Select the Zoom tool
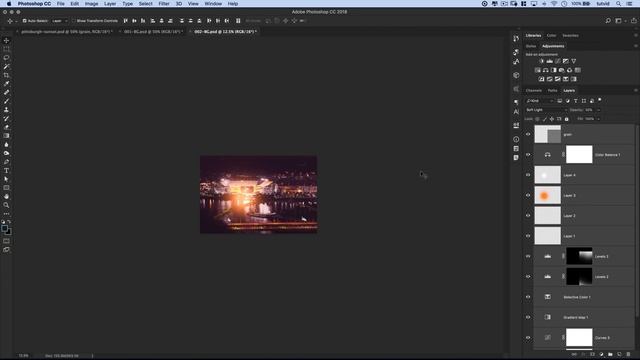This screenshot has height=360, width=640. point(6,205)
